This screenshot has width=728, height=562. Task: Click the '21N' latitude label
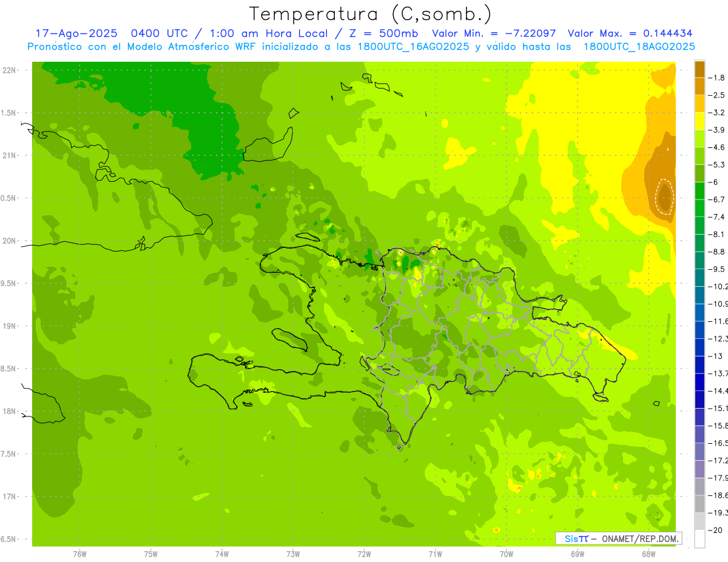[x=10, y=155]
